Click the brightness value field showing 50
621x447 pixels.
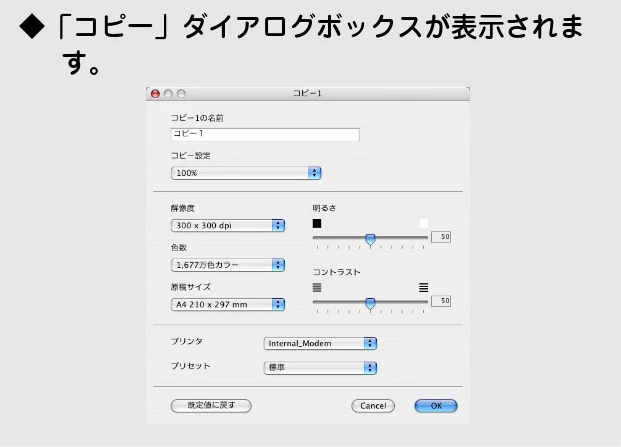pos(441,237)
